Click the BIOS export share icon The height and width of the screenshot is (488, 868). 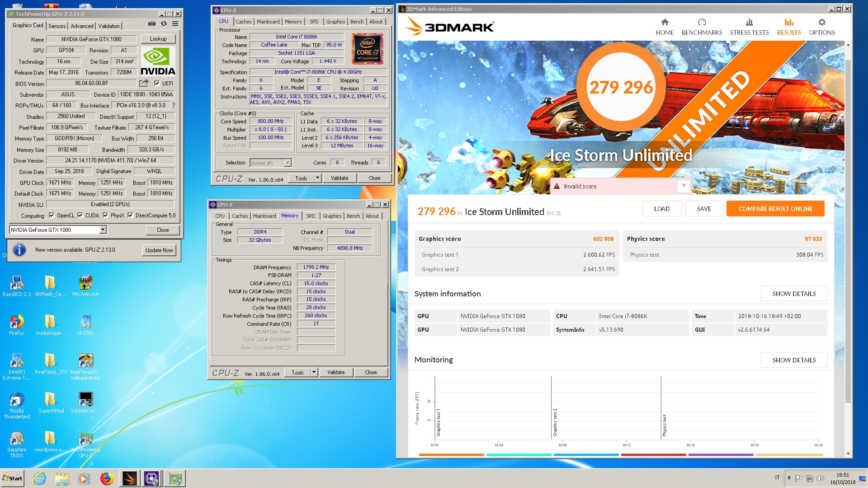[144, 83]
